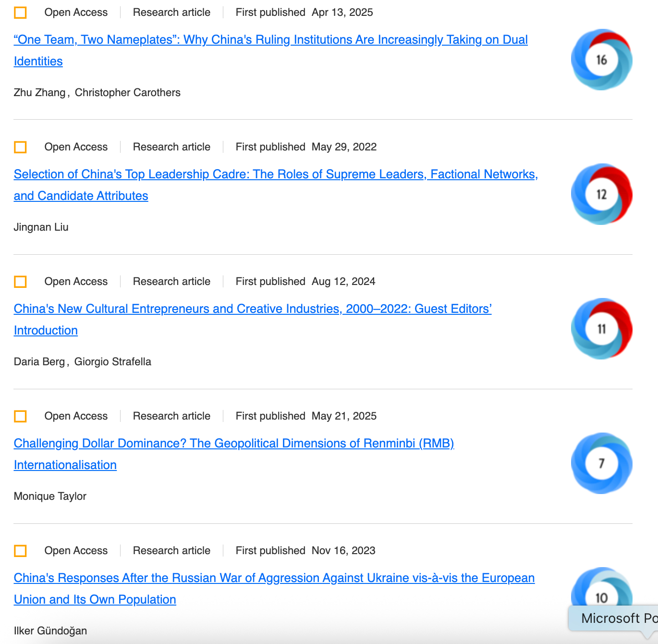Select checkbox for "One Team, Two Nameplates" article
Viewport: 658px width, 644px height.
[x=20, y=12]
